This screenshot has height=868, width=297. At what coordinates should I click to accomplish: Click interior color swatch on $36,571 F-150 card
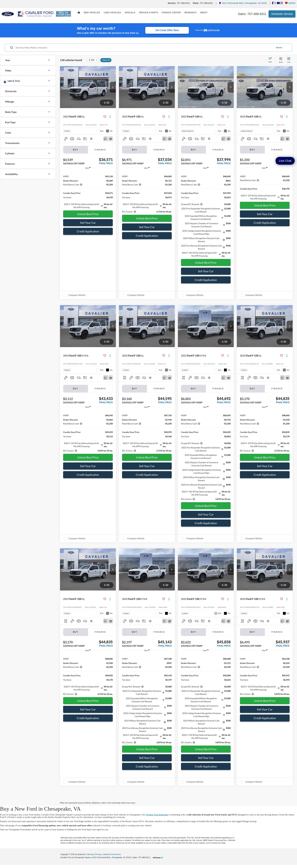[x=108, y=131]
